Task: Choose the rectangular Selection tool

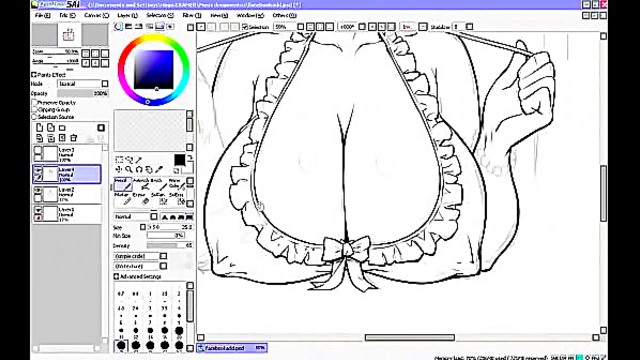Action: pyautogui.click(x=119, y=160)
